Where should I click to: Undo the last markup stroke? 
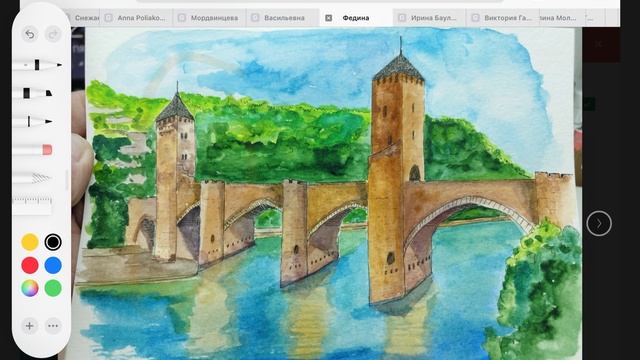(30, 34)
